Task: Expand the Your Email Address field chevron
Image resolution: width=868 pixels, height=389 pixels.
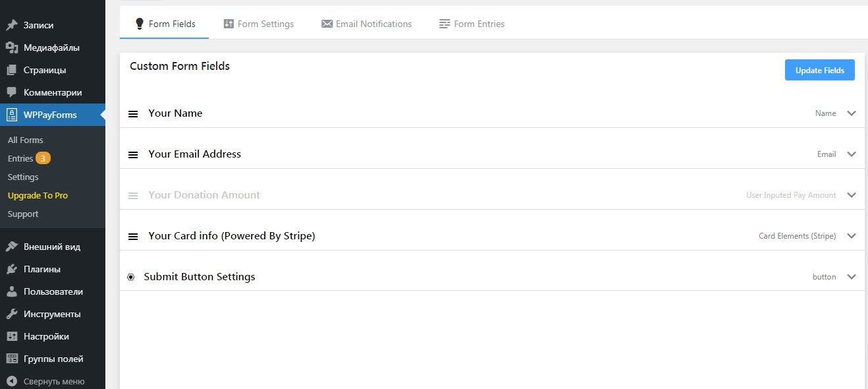Action: pos(852,154)
